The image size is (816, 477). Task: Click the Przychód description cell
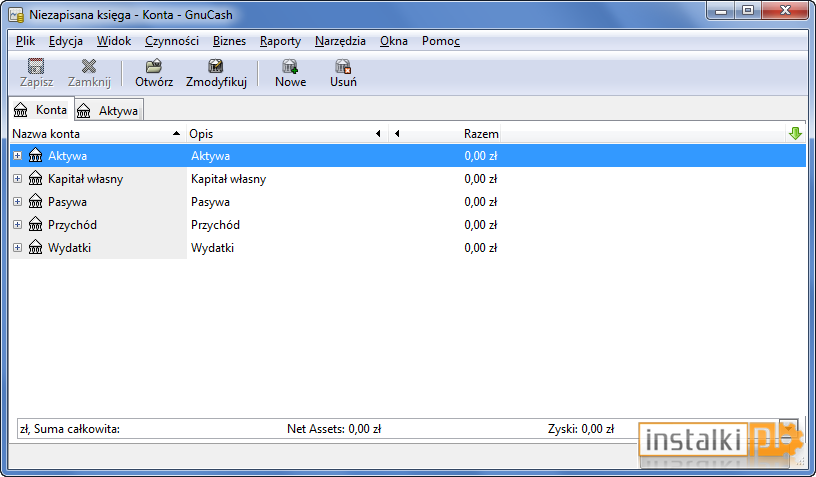pyautogui.click(x=215, y=225)
